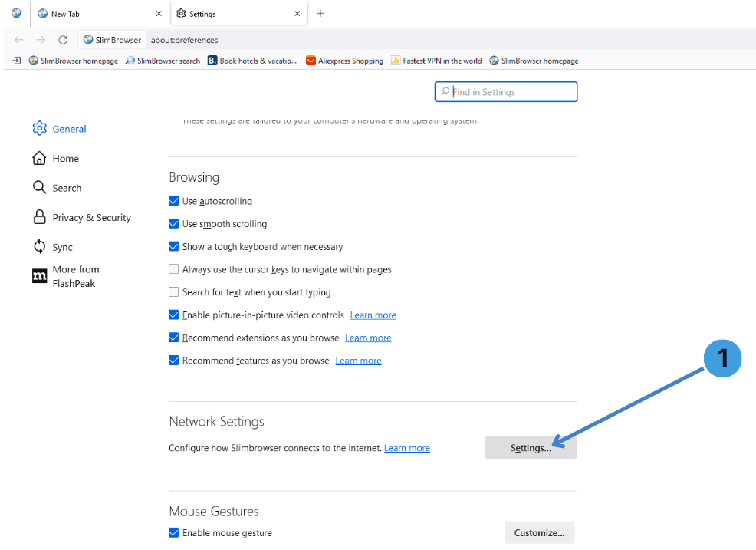The image size is (756, 550).
Task: Toggle Use smooth scrolling checkbox
Action: 173,223
